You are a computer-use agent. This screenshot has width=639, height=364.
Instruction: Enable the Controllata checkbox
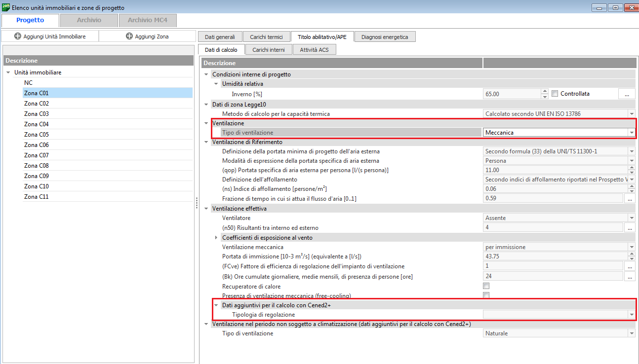point(555,94)
